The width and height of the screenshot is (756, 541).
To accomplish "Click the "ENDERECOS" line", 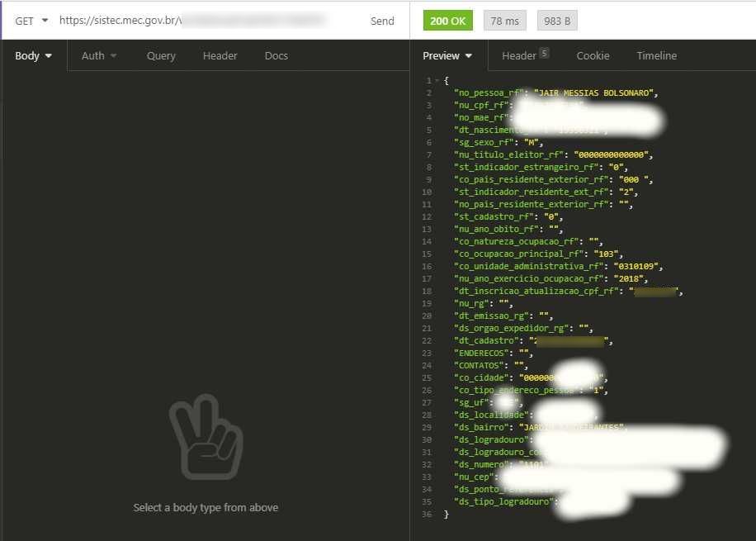I will coord(494,353).
